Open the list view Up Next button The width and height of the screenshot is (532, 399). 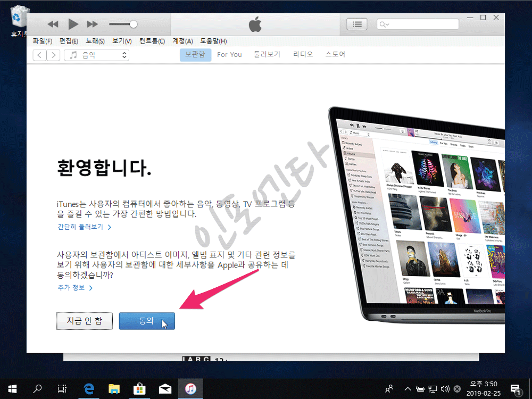click(356, 24)
